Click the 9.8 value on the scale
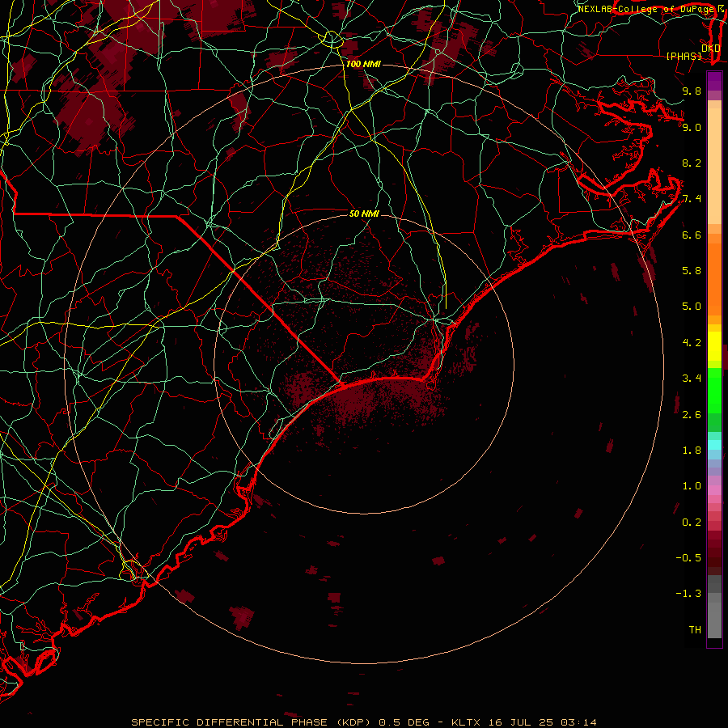Screen dimensions: 728x728 tap(692, 91)
